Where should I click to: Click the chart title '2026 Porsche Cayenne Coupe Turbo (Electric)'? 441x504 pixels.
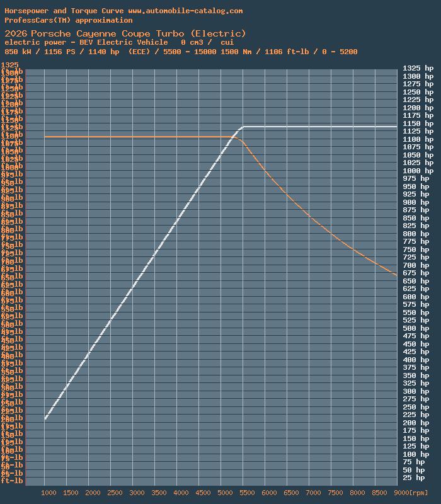pos(125,34)
